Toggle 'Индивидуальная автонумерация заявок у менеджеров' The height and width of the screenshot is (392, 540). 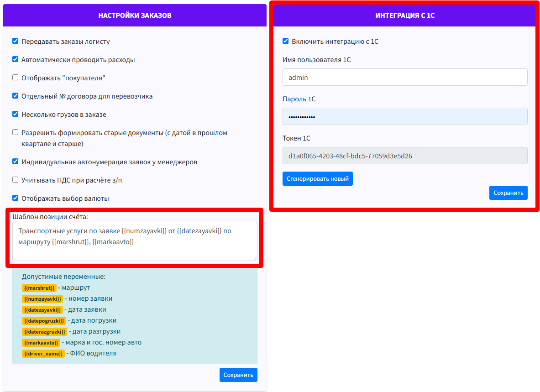pos(16,162)
